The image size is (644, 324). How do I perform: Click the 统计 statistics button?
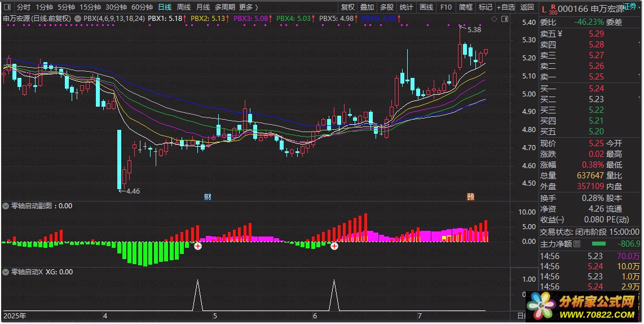[x=407, y=7]
